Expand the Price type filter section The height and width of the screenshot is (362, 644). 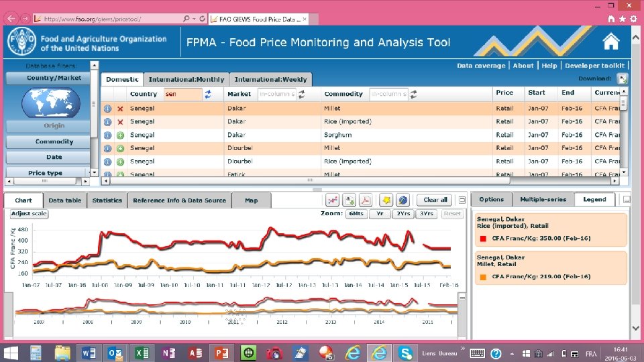48,173
